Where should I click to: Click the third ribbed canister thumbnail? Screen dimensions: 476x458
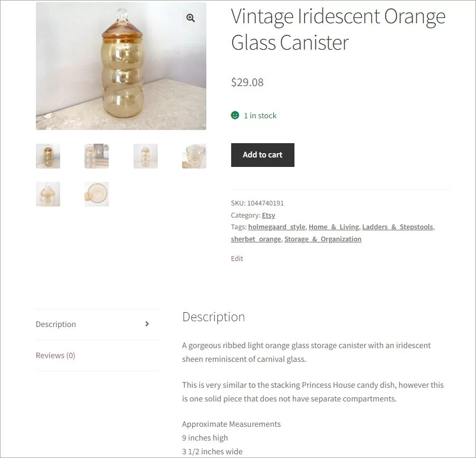(145, 156)
